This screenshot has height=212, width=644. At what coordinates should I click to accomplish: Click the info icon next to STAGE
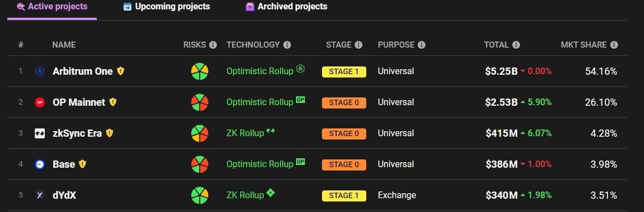pos(359,45)
